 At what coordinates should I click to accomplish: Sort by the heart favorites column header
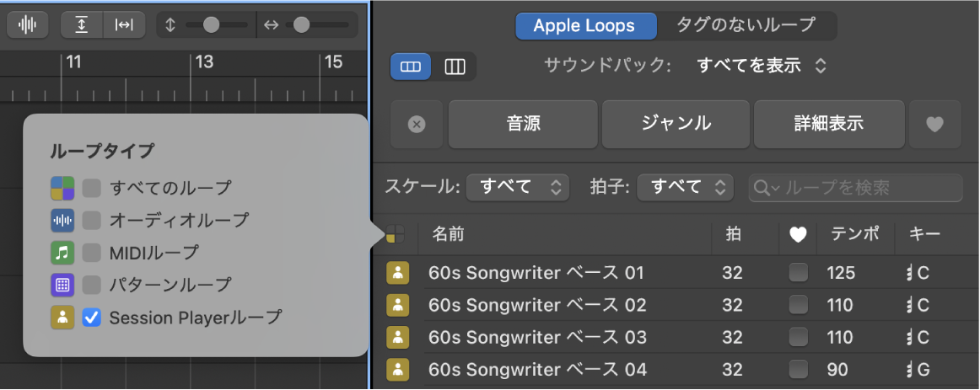point(798,235)
